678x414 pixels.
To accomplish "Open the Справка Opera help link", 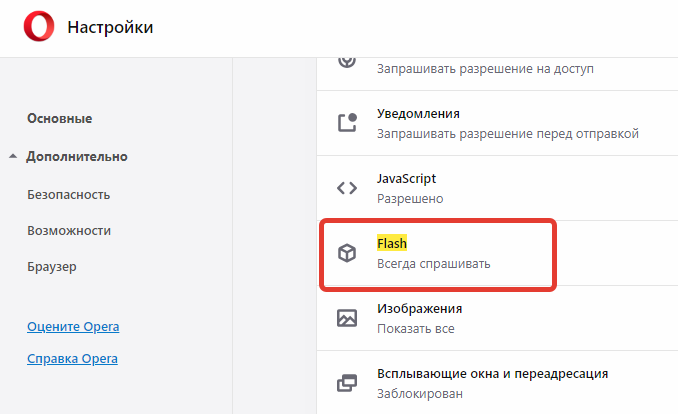I will click(72, 359).
